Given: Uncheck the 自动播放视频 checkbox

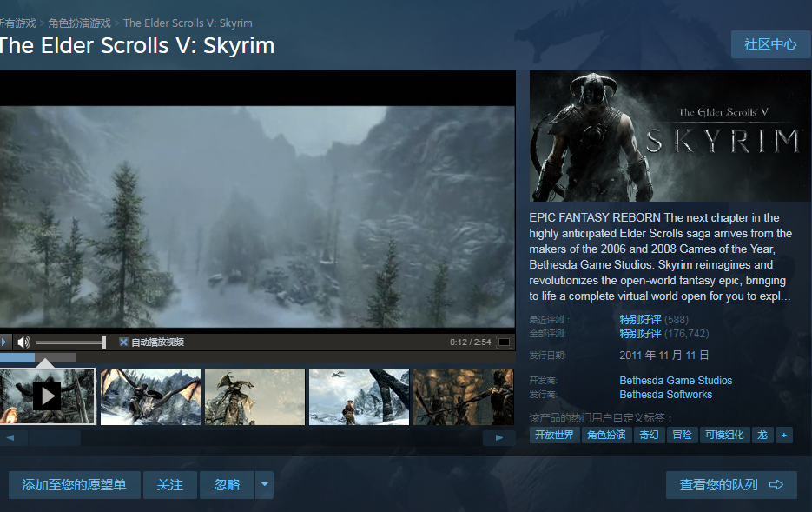Looking at the screenshot, I should [x=123, y=342].
